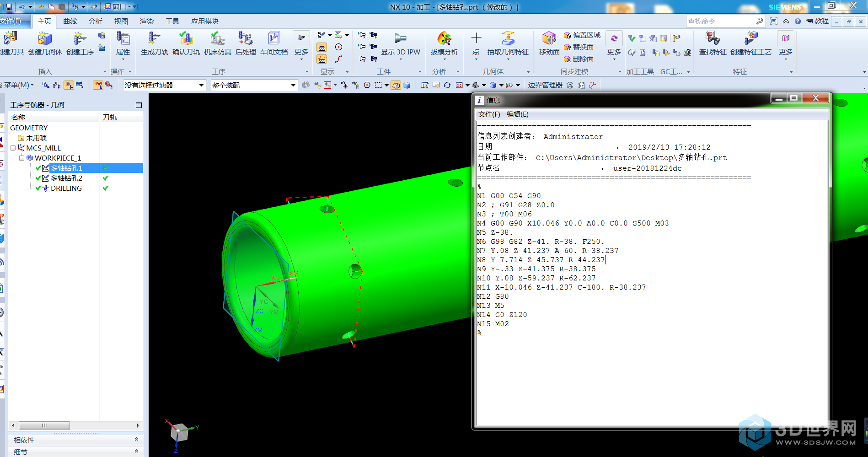Click the 创建刀具 (Create Tool) icon
868x457 pixels.
point(10,39)
